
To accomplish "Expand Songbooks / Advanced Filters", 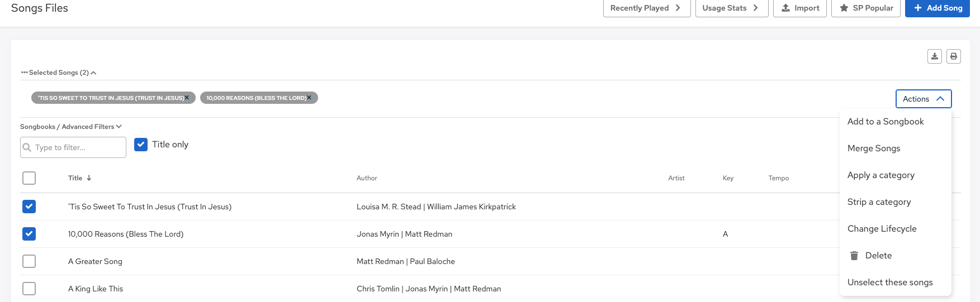I will coord(71,127).
